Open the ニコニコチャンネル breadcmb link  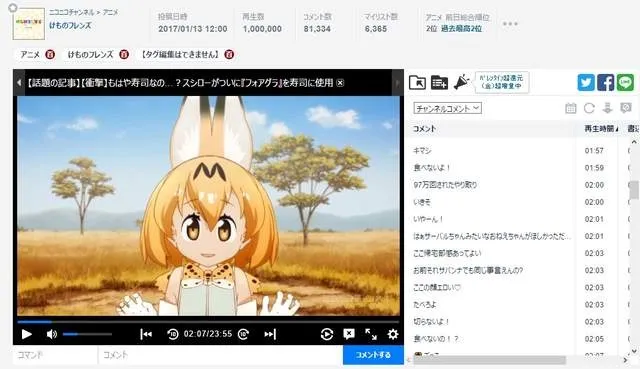[72, 12]
